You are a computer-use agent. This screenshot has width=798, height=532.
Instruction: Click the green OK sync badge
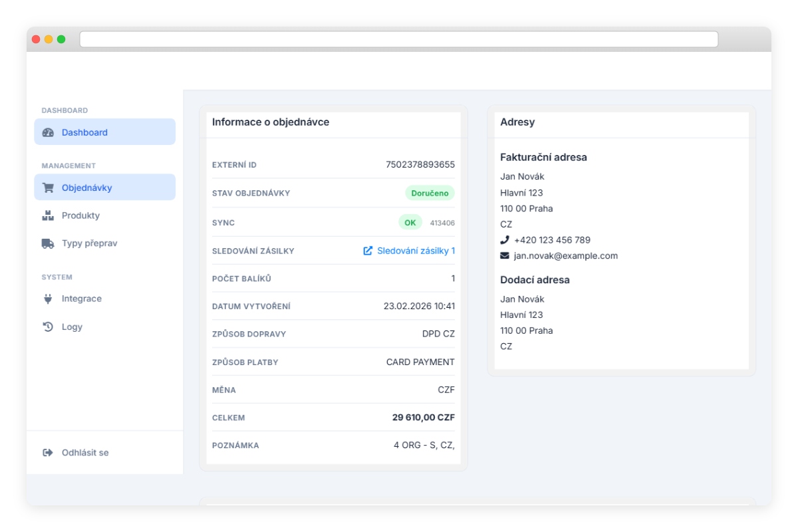410,223
